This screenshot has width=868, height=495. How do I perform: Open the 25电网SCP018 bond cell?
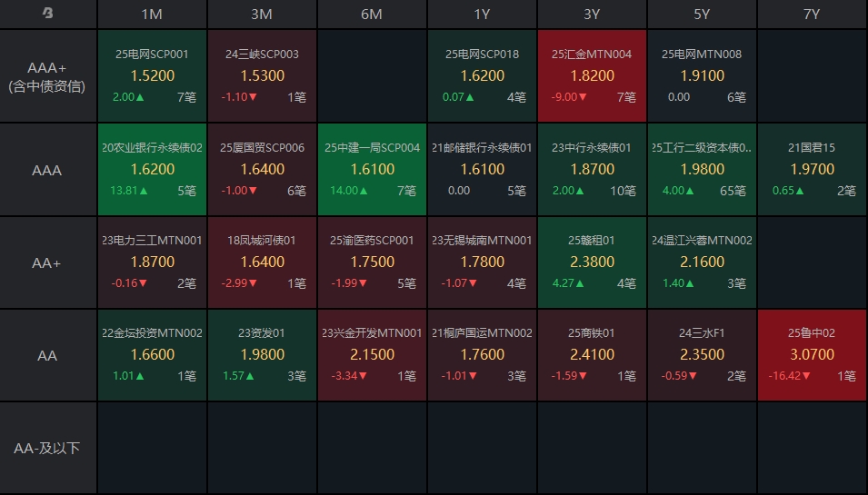tap(482, 75)
